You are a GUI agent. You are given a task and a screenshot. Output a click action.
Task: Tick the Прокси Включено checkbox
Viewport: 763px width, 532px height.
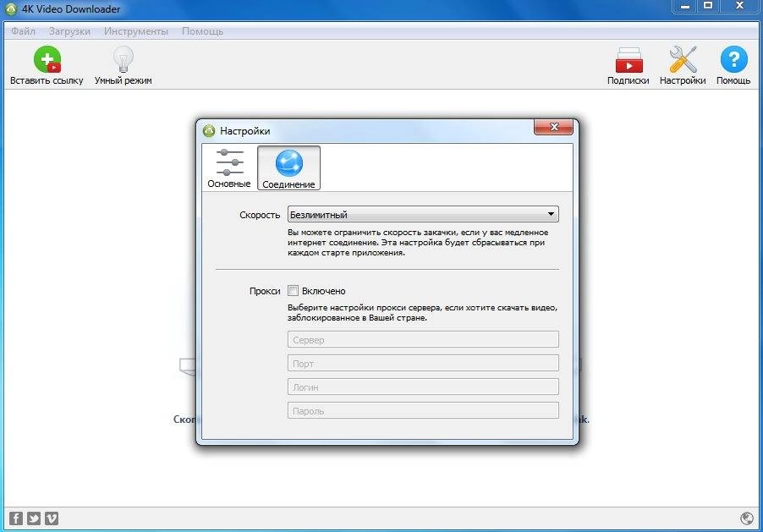(293, 291)
